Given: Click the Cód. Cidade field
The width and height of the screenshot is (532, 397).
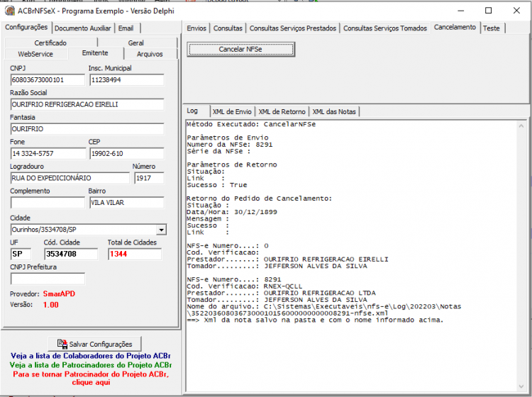Looking at the screenshot, I should coord(71,255).
